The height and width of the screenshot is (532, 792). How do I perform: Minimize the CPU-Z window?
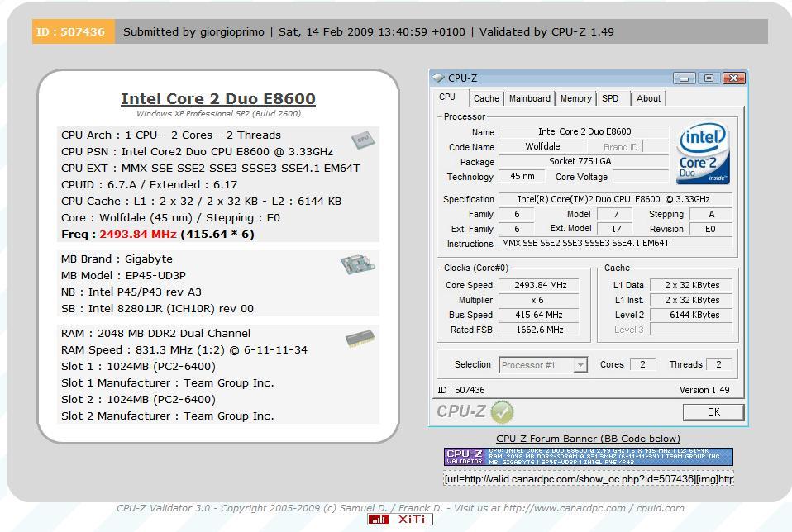tap(685, 78)
